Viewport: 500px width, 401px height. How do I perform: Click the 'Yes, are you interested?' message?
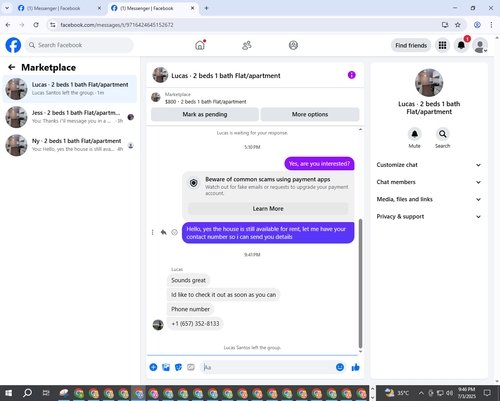point(319,164)
